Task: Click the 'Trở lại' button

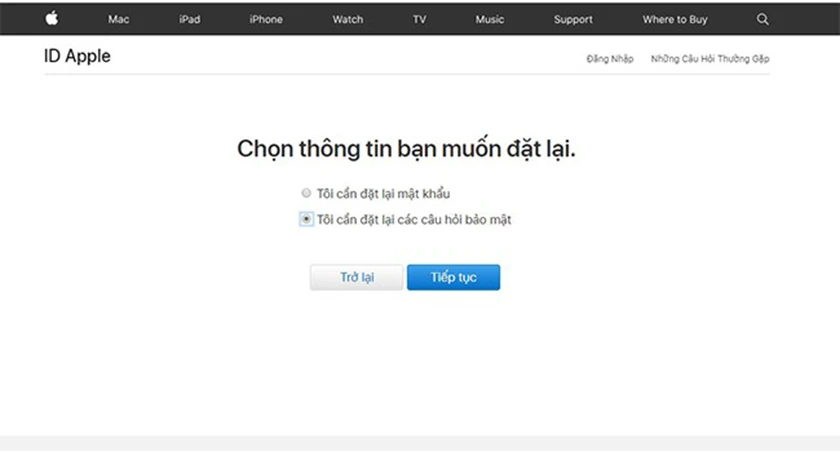Action: [356, 277]
